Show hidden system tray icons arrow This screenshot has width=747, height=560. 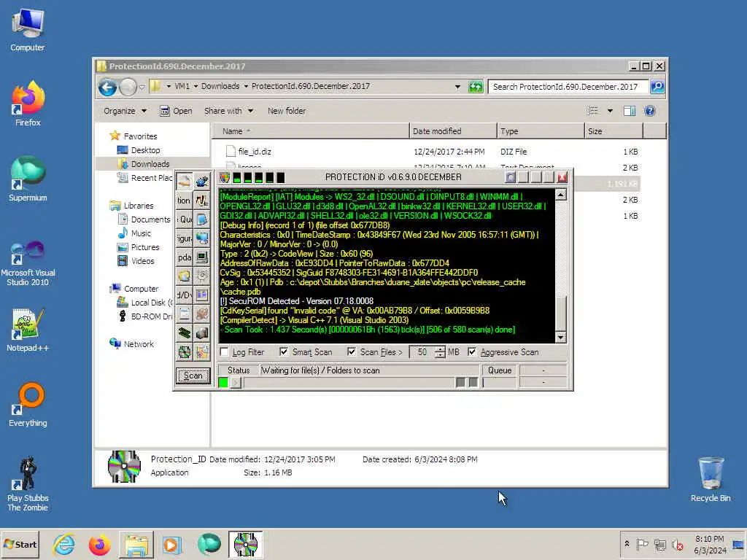(x=627, y=544)
